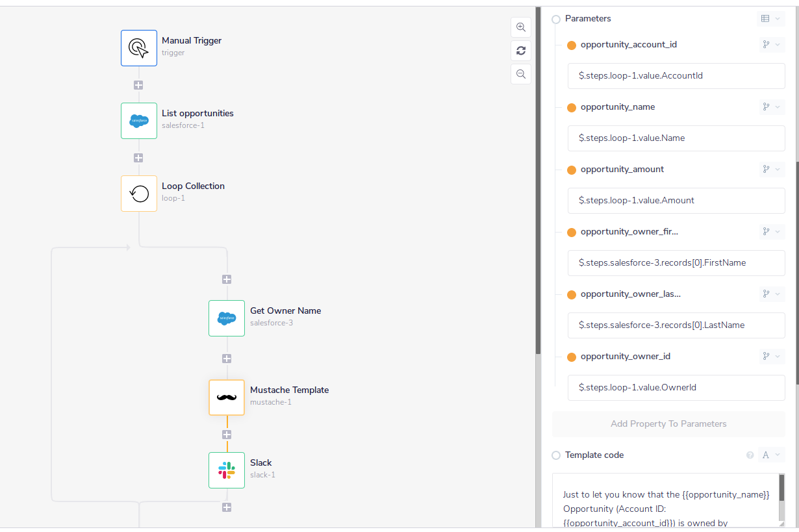
Task: Click the Loop Collection node icon
Action: coord(138,193)
